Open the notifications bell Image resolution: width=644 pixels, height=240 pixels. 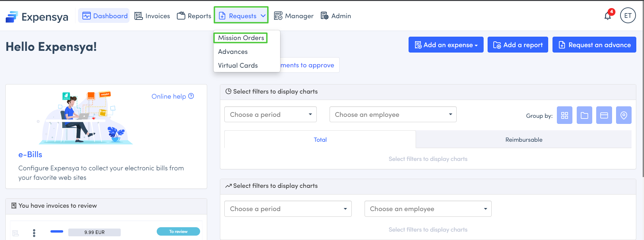click(x=608, y=16)
